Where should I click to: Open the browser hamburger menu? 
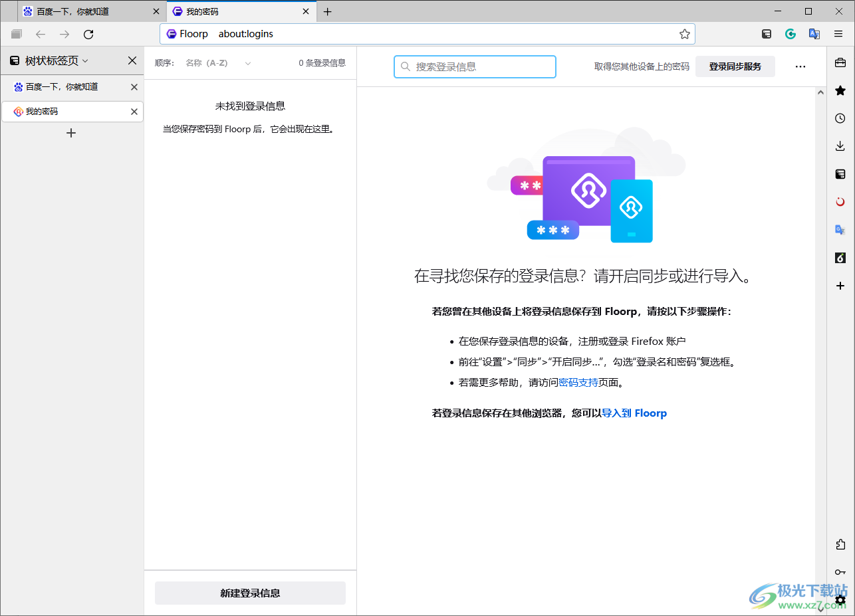[x=838, y=33]
